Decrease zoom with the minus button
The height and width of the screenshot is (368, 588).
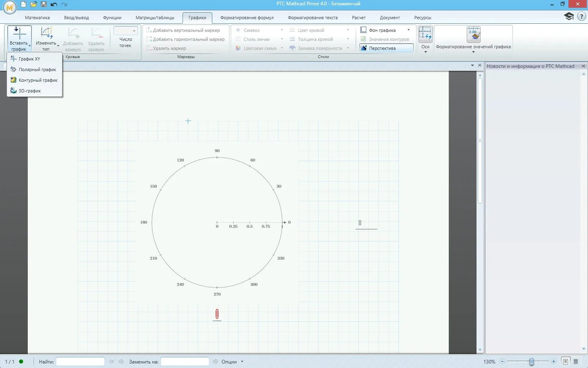pos(502,361)
